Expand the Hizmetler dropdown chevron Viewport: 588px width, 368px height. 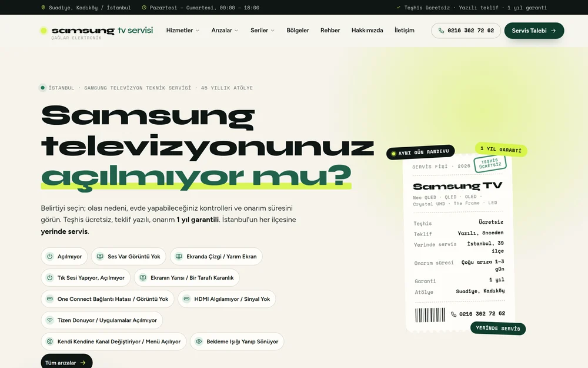pos(198,31)
